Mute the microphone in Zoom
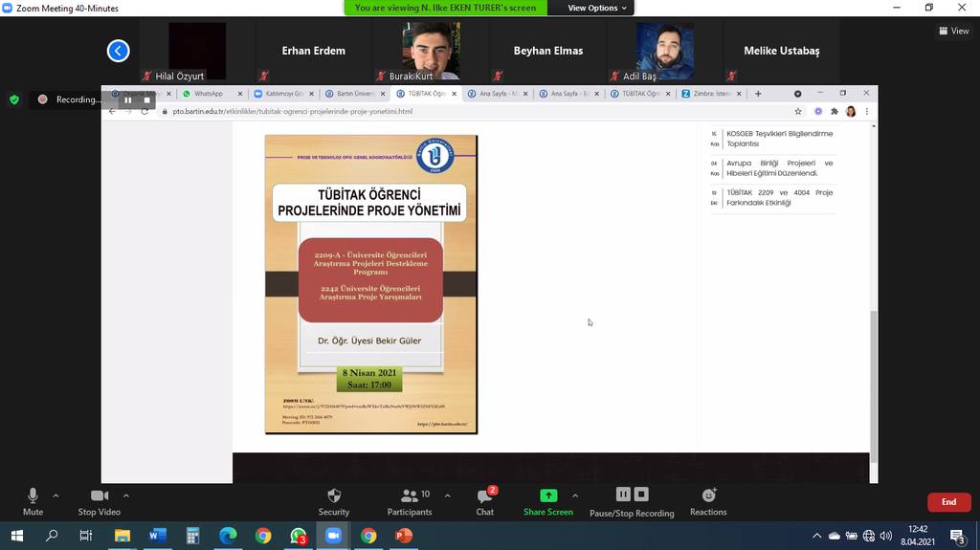 pyautogui.click(x=33, y=502)
